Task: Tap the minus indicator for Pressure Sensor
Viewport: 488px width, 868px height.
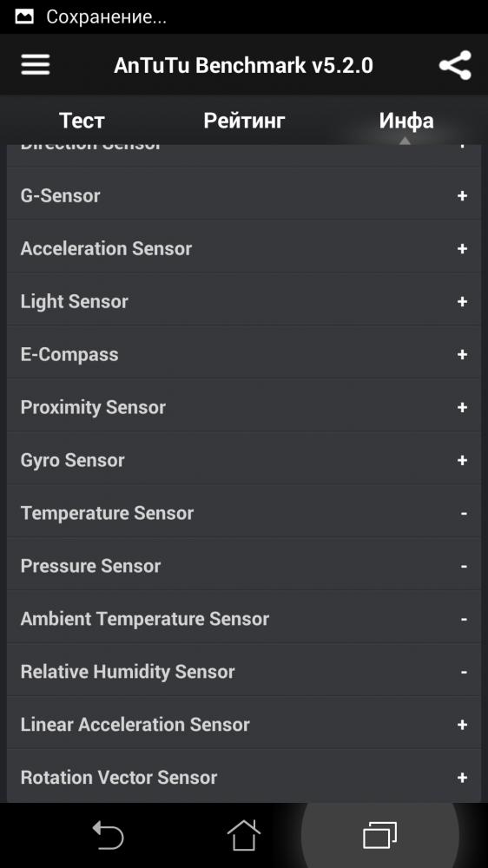Action: (464, 566)
